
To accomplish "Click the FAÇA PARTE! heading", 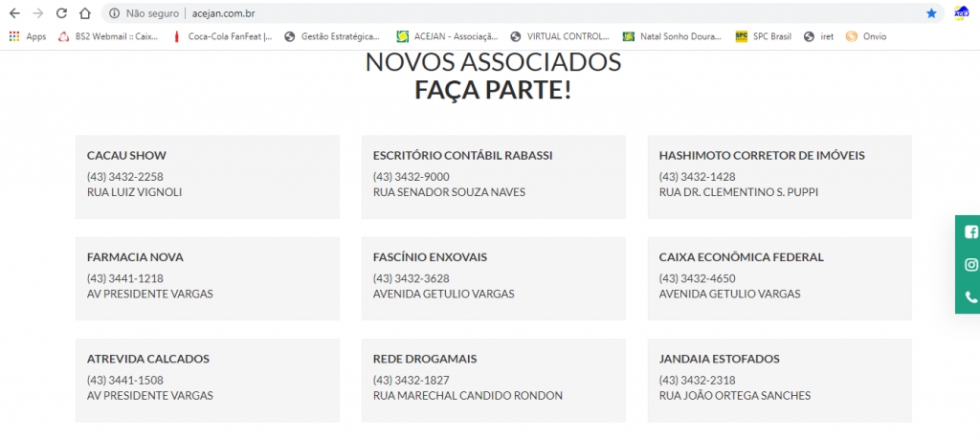I will coord(493,91).
